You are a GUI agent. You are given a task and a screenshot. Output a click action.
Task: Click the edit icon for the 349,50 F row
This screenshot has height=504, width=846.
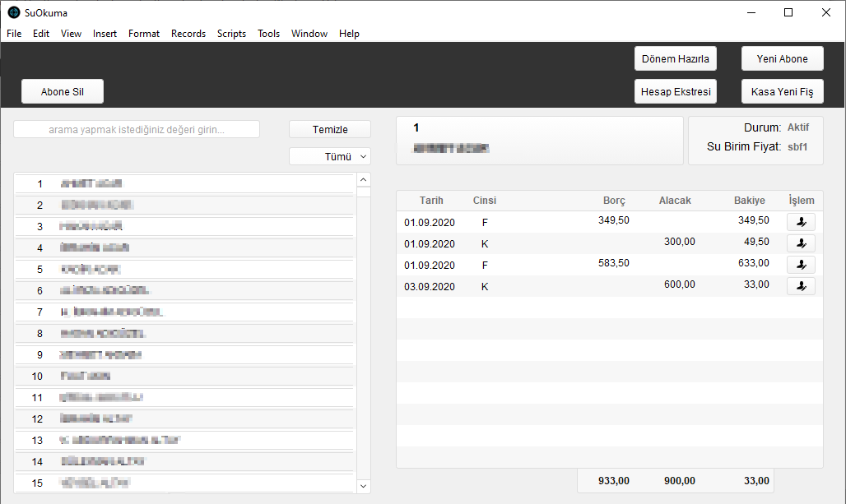tap(801, 222)
